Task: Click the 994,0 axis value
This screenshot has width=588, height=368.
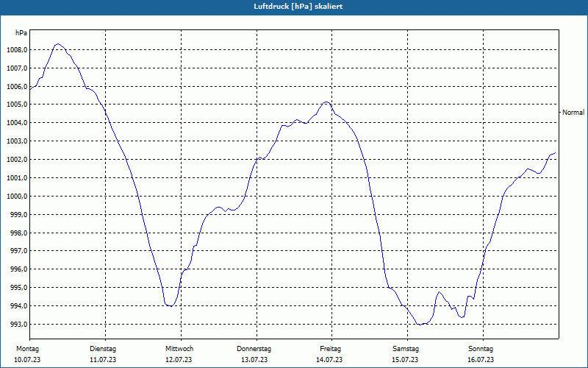Action: pos(18,306)
